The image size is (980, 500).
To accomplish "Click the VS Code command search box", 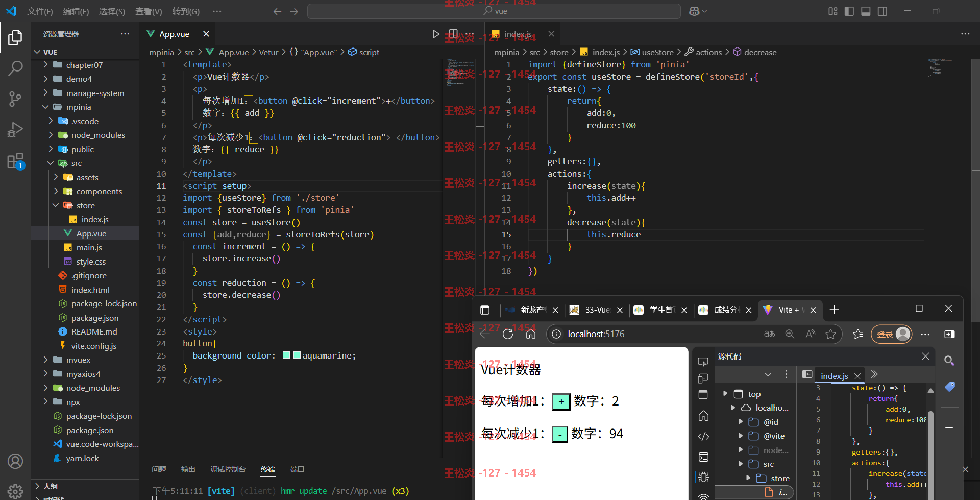I will (x=494, y=11).
